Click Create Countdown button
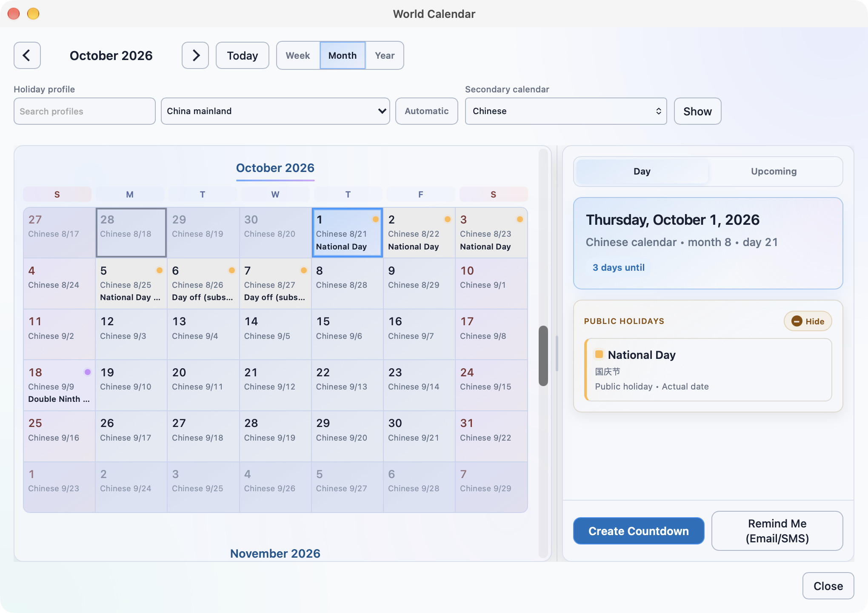 point(639,531)
